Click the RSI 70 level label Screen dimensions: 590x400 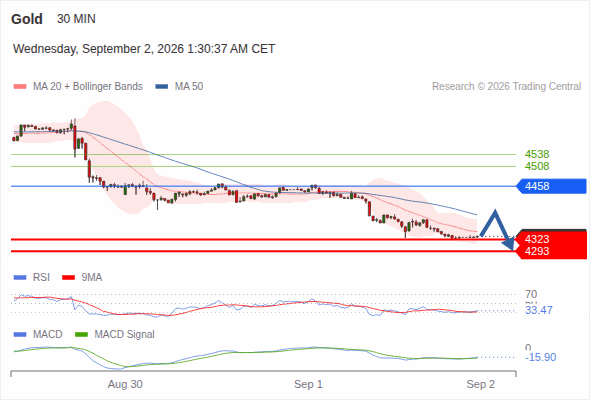(531, 294)
